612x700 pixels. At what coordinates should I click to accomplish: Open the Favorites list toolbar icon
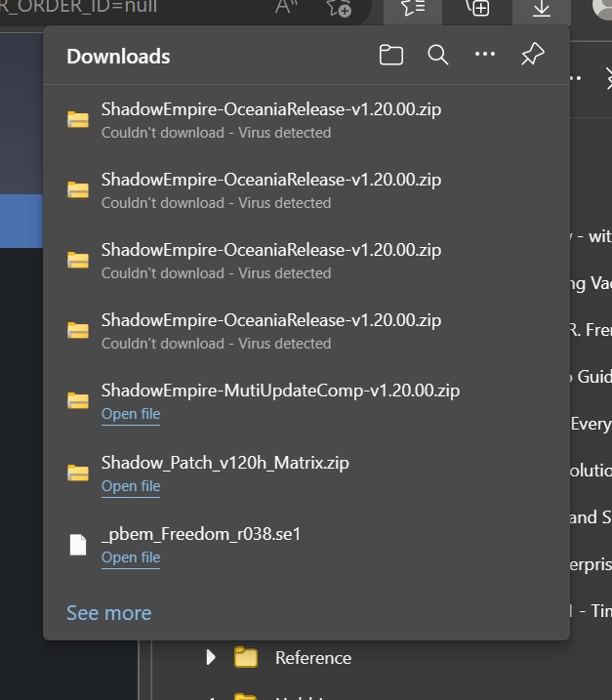coord(413,8)
